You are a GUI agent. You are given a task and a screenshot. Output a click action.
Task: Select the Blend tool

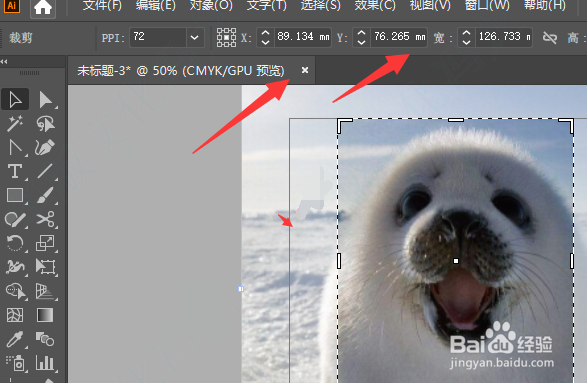tap(45, 339)
